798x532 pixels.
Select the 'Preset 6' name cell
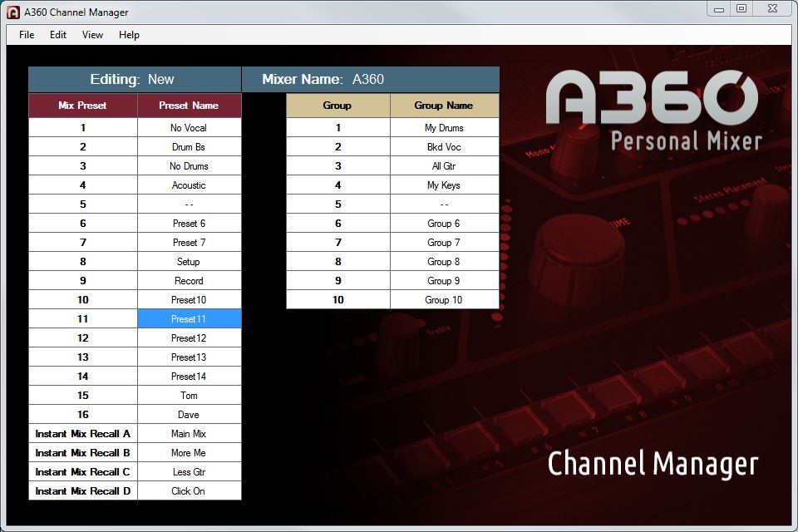[190, 224]
